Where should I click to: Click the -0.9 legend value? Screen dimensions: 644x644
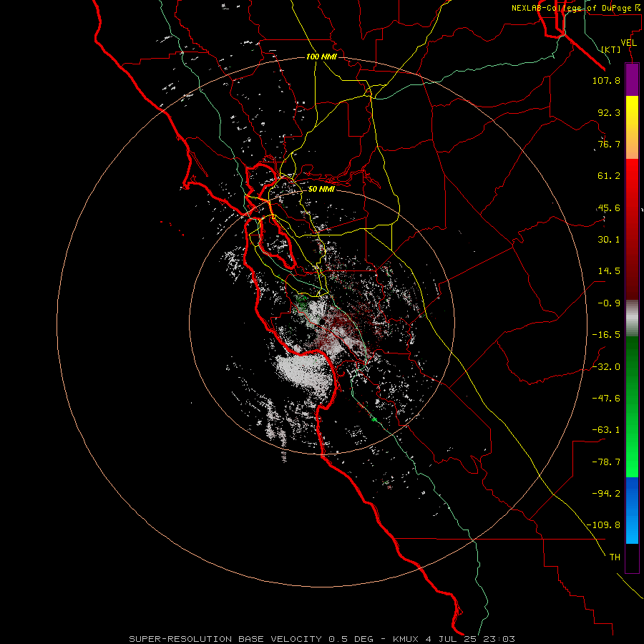pos(609,303)
